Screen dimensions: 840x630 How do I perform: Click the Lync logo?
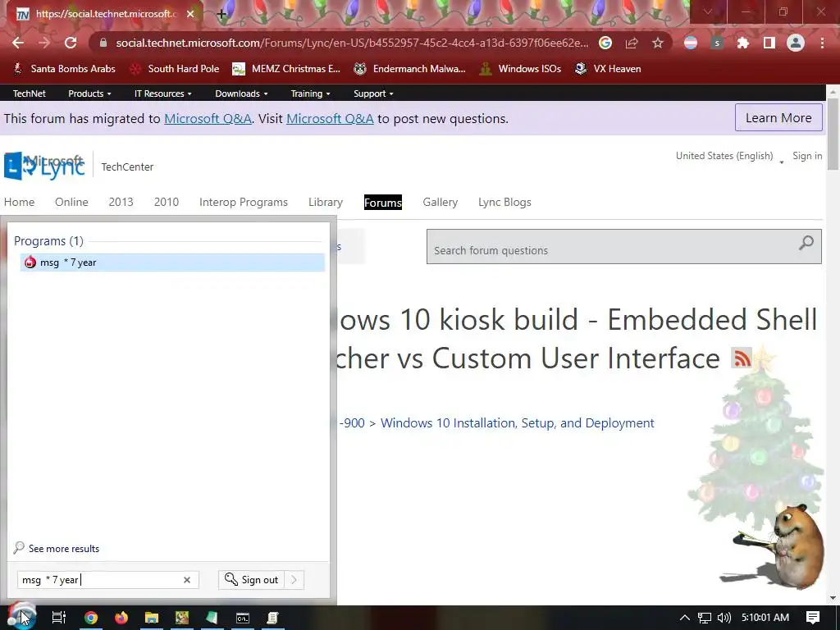[x=44, y=166]
